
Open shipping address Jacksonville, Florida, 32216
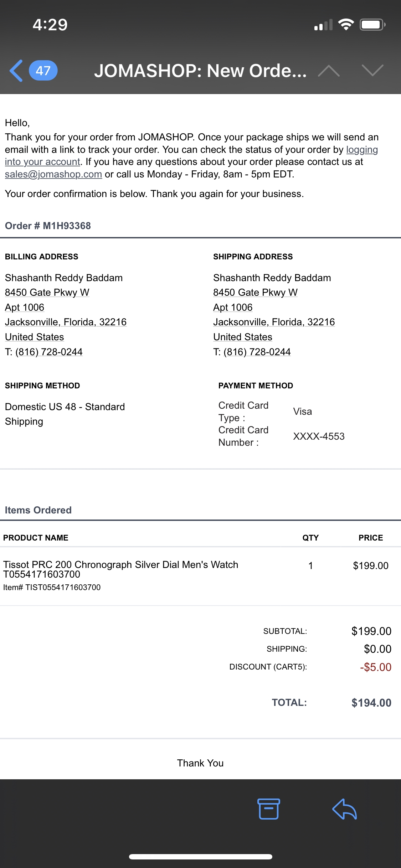(274, 322)
